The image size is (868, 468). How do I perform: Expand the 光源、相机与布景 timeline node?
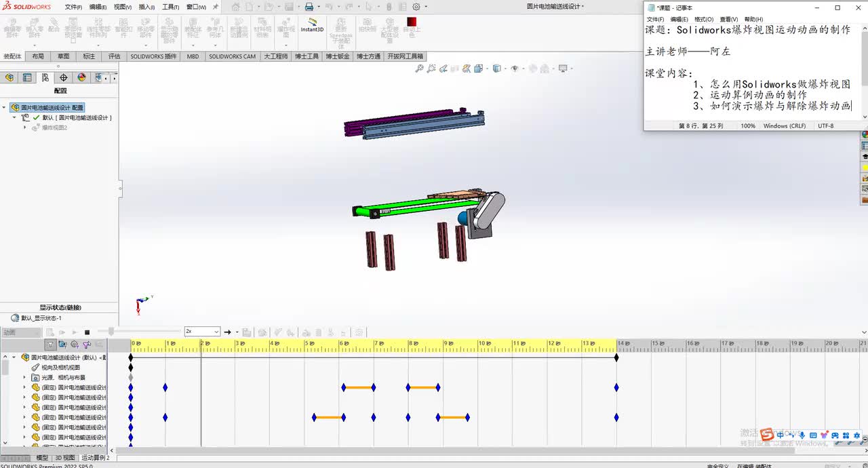[x=24, y=377]
